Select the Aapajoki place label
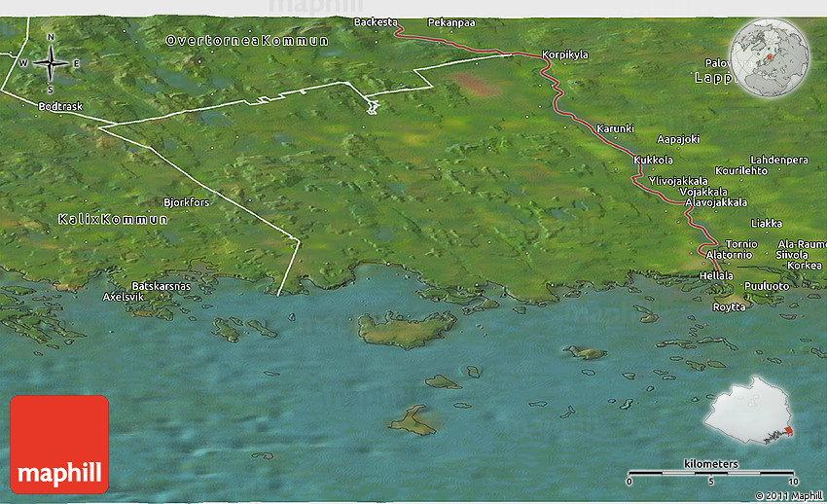Screen dimensions: 827x504 pyautogui.click(x=678, y=139)
